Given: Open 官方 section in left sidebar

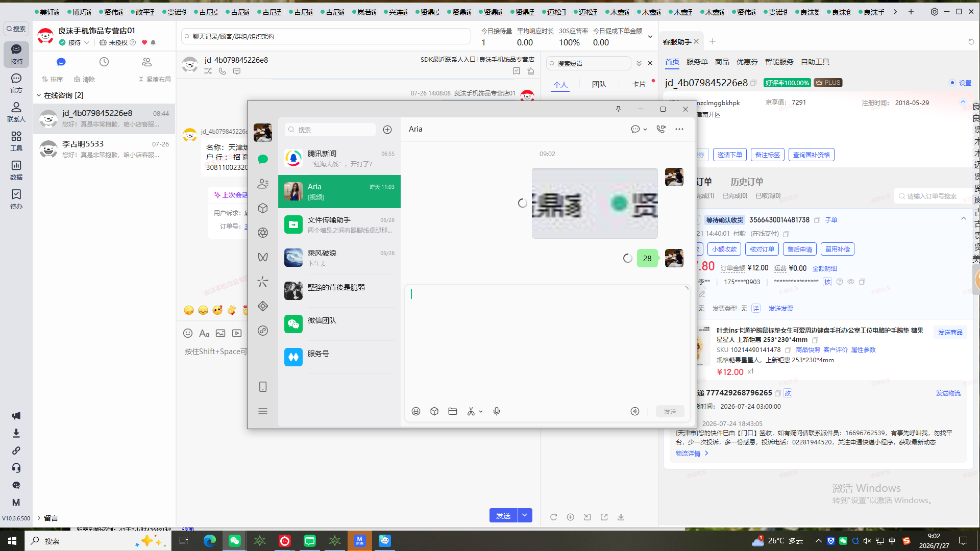Looking at the screenshot, I should [16, 83].
